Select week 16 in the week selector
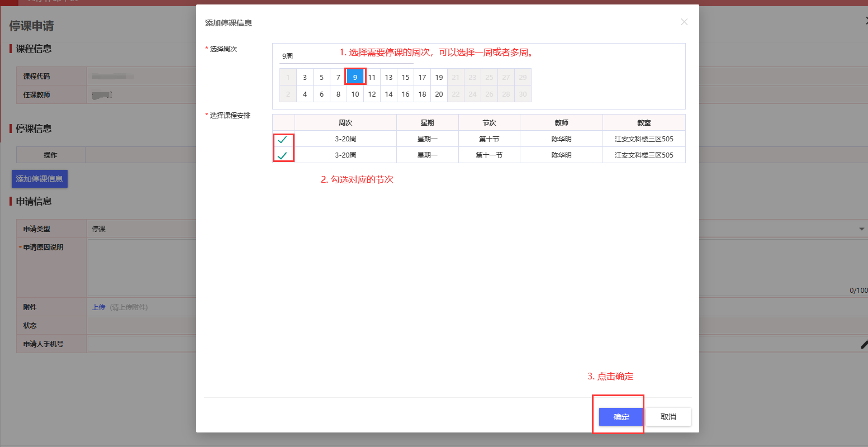The height and width of the screenshot is (447, 868). click(x=405, y=94)
